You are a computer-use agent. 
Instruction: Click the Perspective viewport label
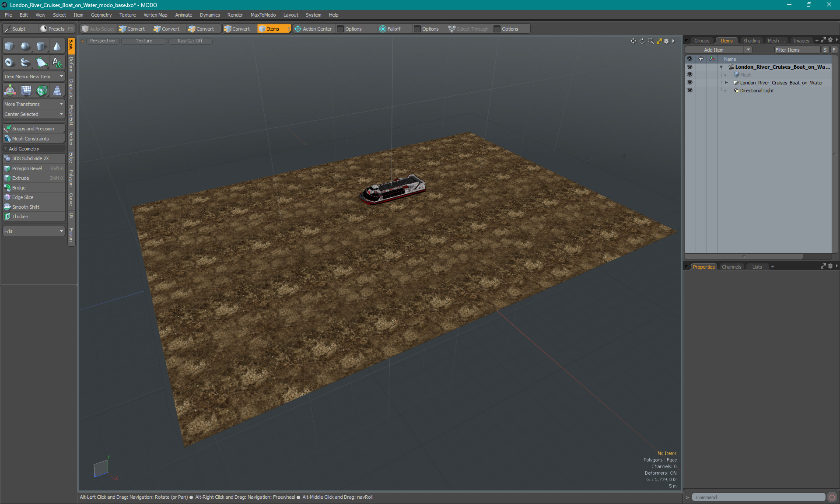(102, 40)
